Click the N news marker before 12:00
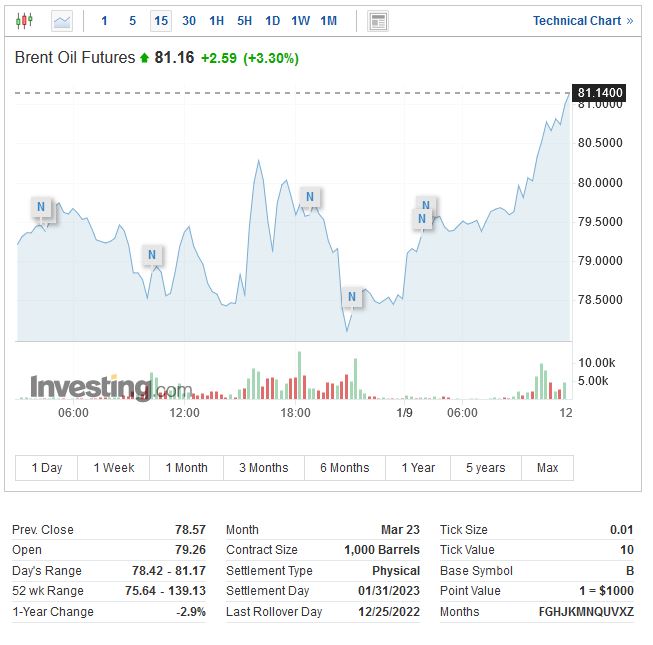The height and width of the screenshot is (645, 653). pyautogui.click(x=152, y=255)
